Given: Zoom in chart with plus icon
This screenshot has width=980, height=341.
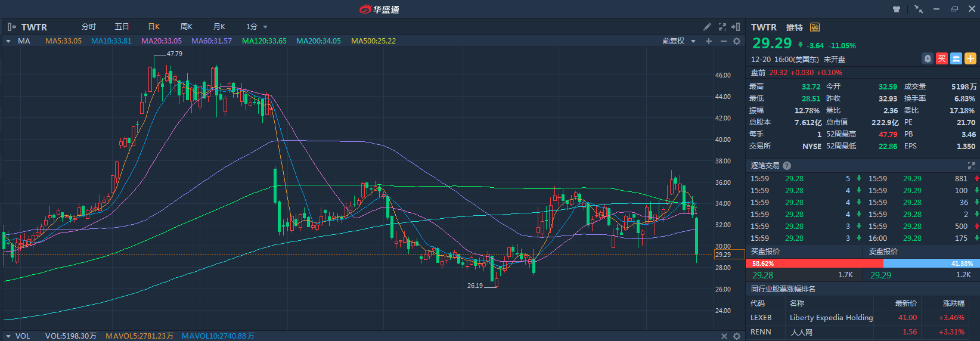Looking at the screenshot, I should [709, 41].
